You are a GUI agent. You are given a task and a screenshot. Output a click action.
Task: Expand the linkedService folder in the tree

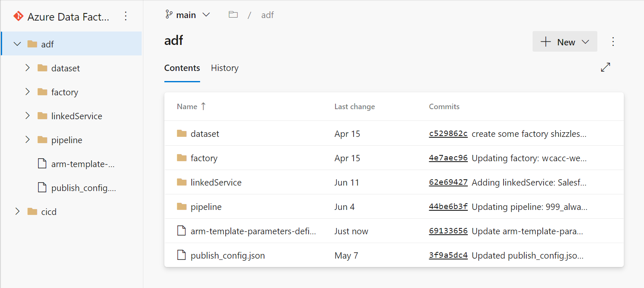27,115
